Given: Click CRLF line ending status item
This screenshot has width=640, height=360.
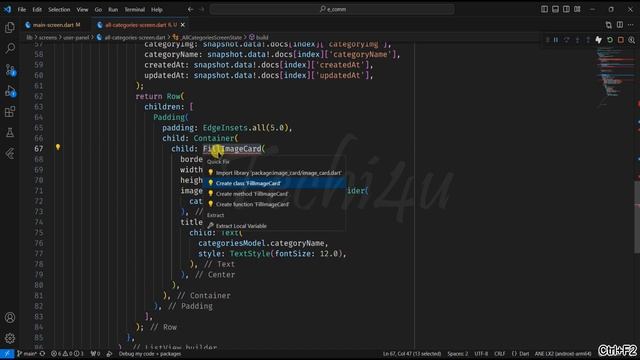Looking at the screenshot, I should [x=500, y=353].
